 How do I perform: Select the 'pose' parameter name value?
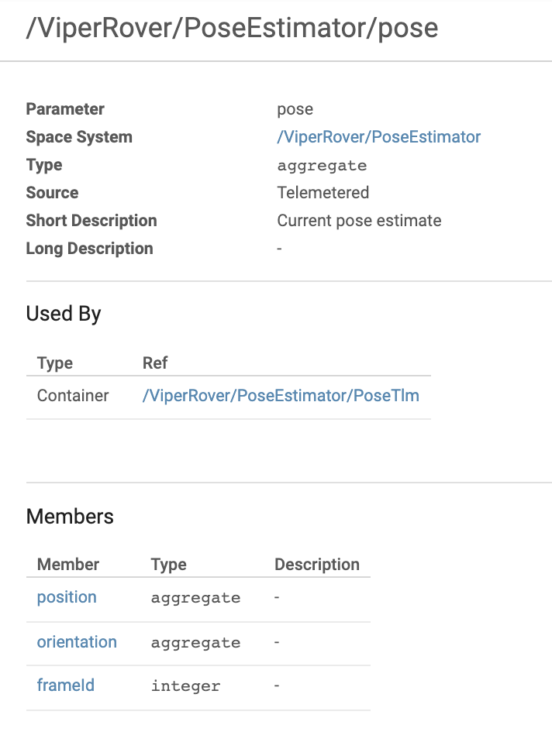click(x=295, y=109)
